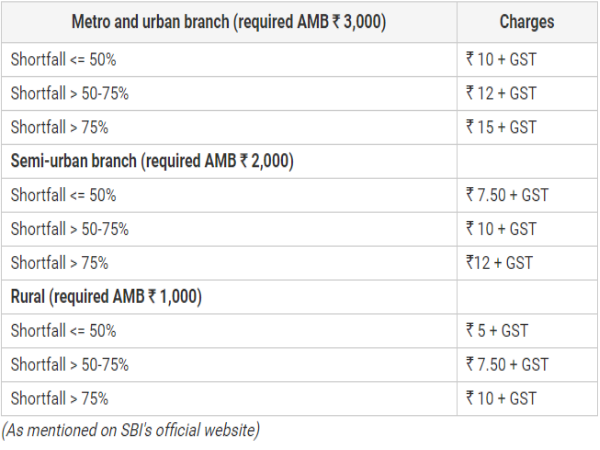Click the SBI official website footnote text
The height and width of the screenshot is (450, 600).
click(x=131, y=430)
